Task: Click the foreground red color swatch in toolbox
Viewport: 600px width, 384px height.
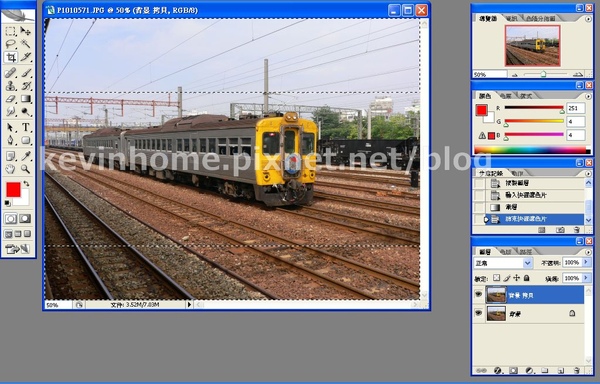Action: pos(13,190)
